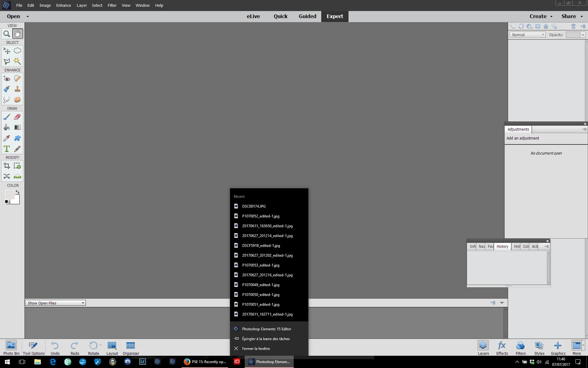
Task: Open the Enhance menu
Action: tap(63, 5)
